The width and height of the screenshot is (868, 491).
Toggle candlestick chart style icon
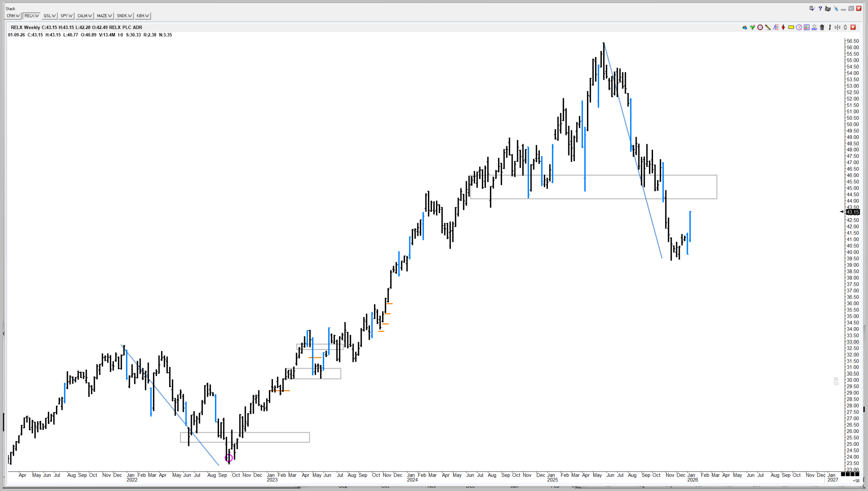point(845,27)
